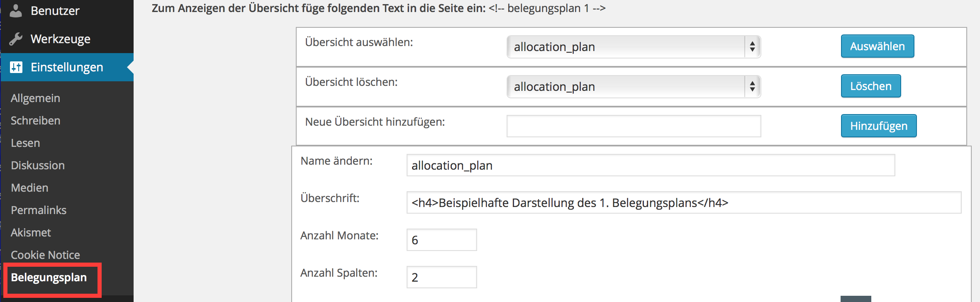Viewport: 980px width, 302px height.
Task: Click arrows on Übersicht auswählen select
Action: pyautogui.click(x=752, y=47)
